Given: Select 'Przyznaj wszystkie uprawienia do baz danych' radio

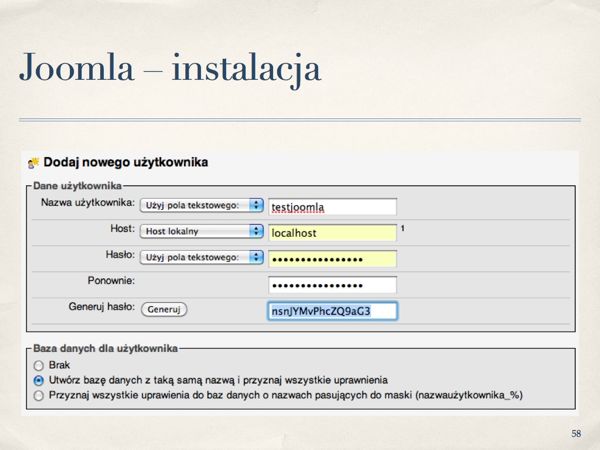Looking at the screenshot, I should pos(38,395).
